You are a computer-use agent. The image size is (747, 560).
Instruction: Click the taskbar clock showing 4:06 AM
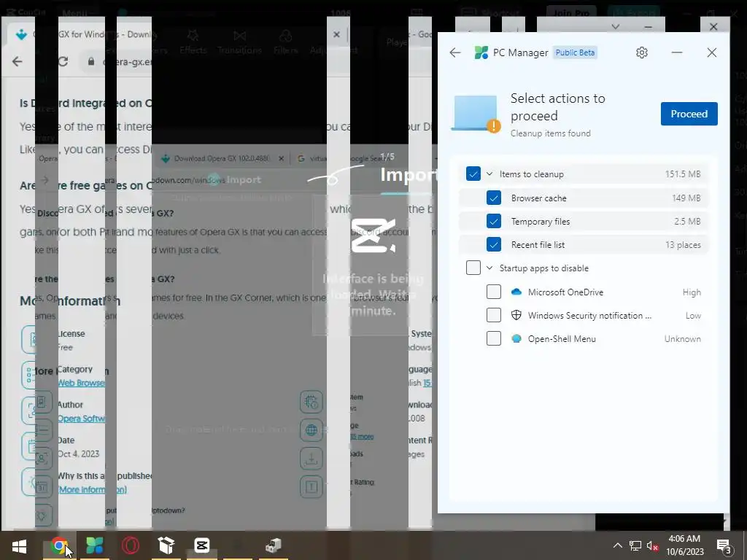coord(684,545)
